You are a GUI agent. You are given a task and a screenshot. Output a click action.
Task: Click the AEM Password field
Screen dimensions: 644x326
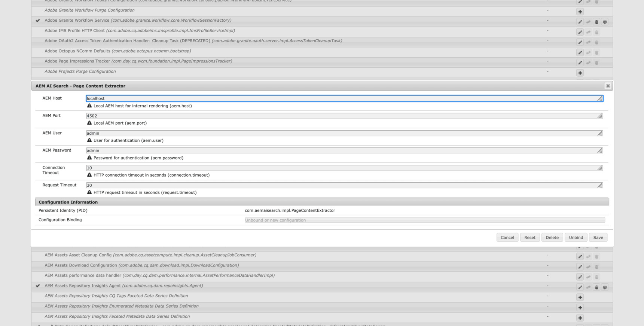[x=344, y=150]
